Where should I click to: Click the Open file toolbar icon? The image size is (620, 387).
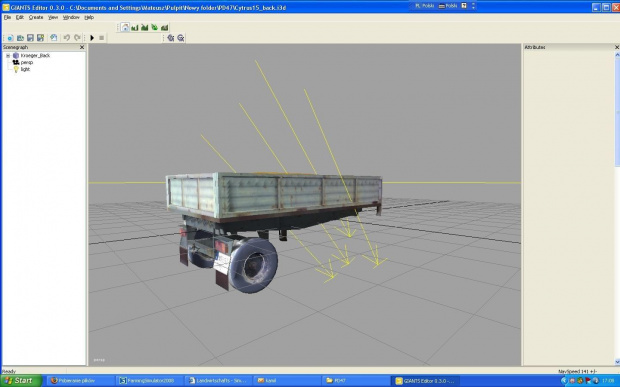[x=20, y=38]
